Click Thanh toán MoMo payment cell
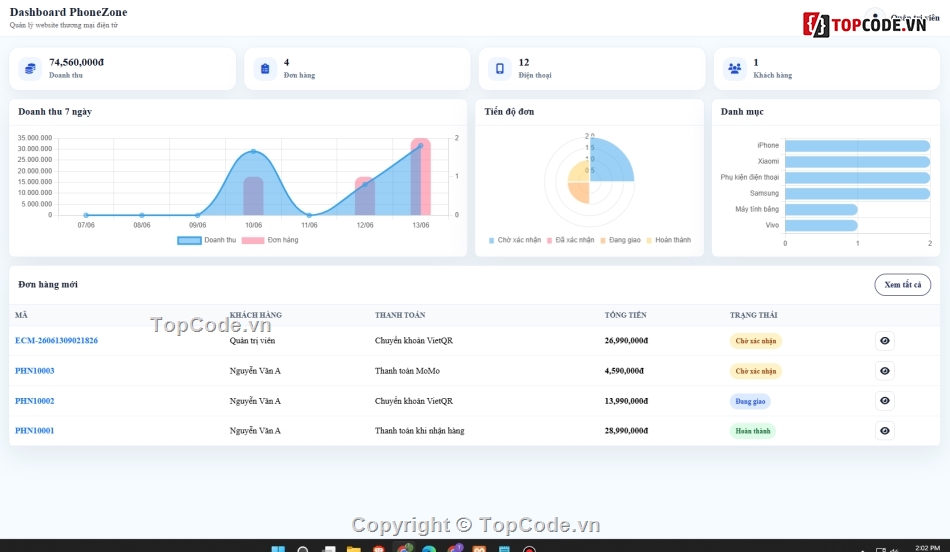 coord(407,371)
